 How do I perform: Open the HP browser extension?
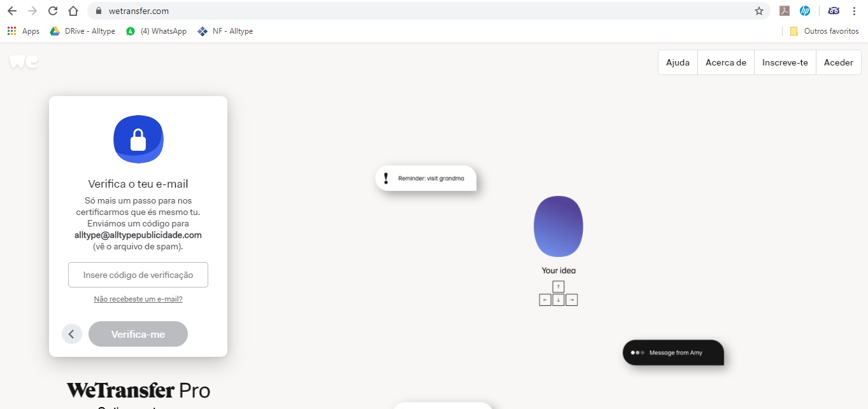805,11
